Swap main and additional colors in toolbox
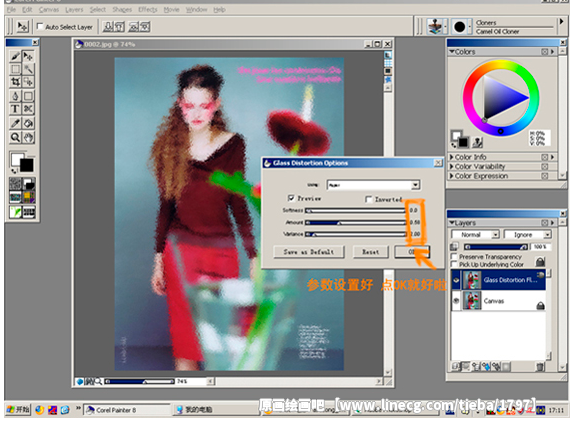 (14, 171)
